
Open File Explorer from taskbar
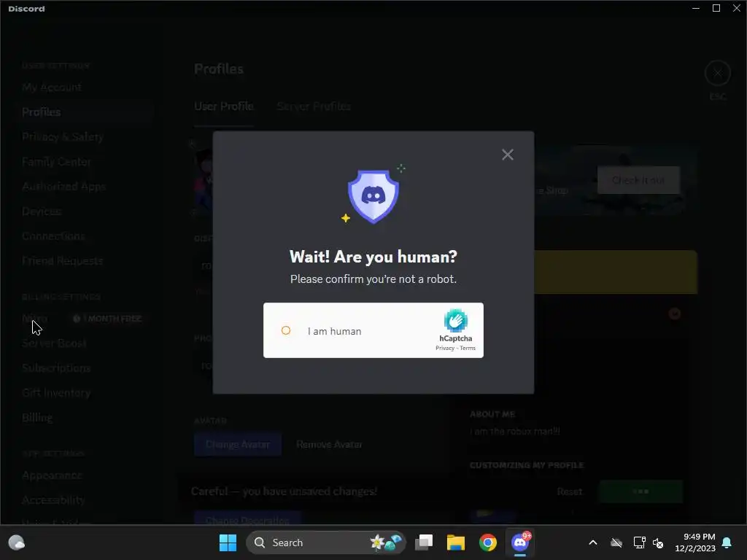(x=455, y=542)
